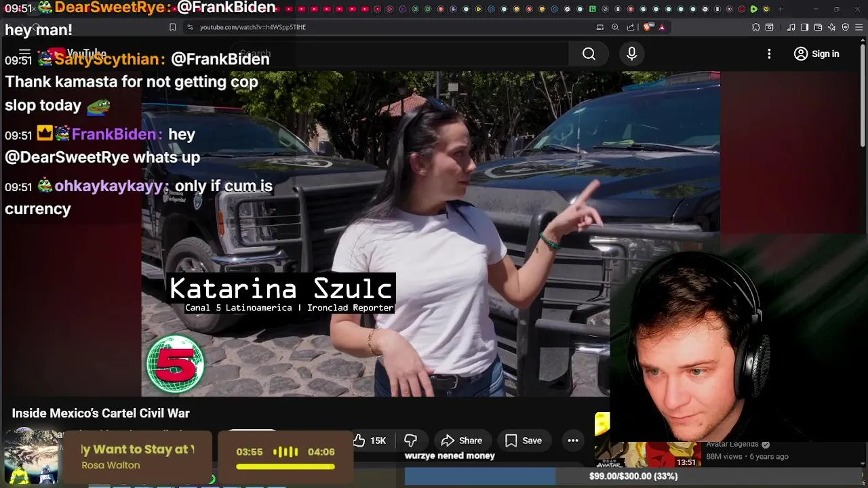Open Brave Shields lion icon
The image size is (868, 488).
click(647, 27)
